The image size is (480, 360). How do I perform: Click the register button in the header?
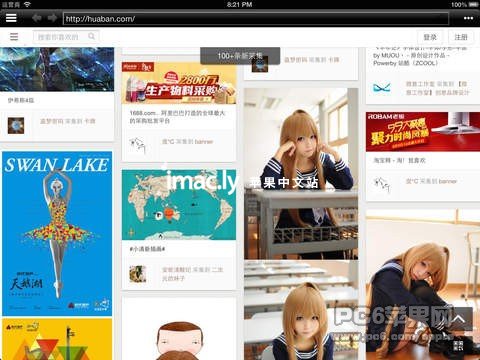461,37
